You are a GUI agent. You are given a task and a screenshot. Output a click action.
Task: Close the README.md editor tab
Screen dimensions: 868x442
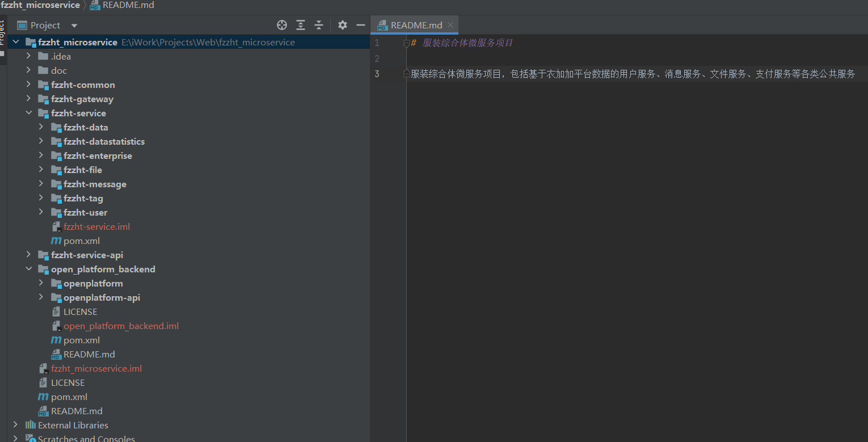[450, 25]
